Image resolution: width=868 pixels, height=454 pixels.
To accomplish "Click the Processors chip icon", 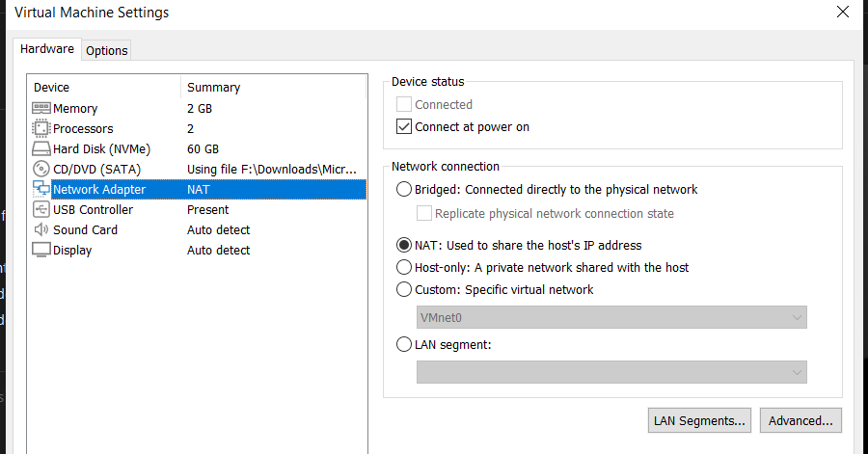I will click(41, 129).
